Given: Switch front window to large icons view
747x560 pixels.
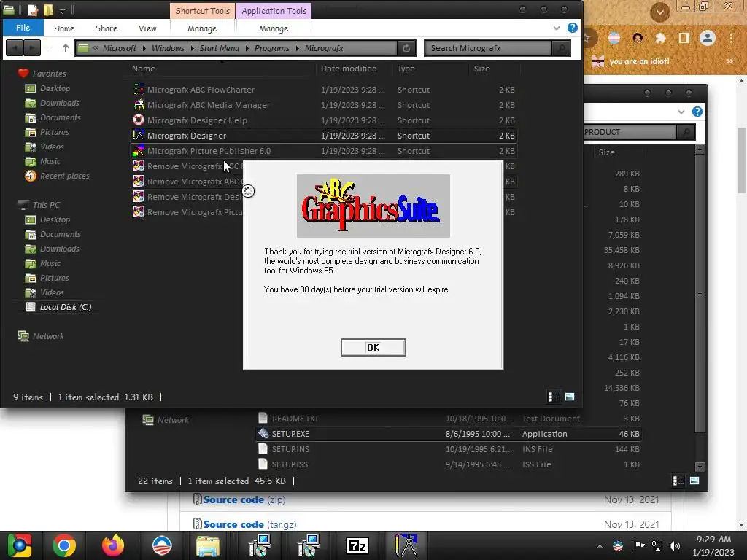Looking at the screenshot, I should 570,397.
